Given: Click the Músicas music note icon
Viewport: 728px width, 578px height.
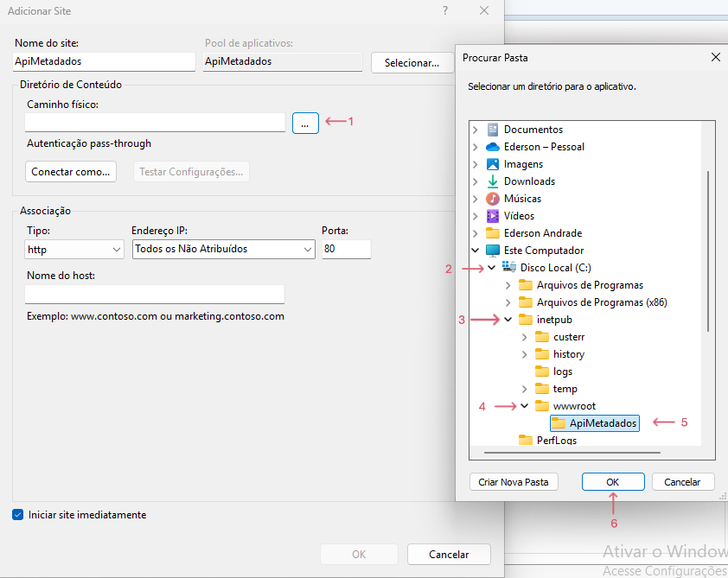Looking at the screenshot, I should click(493, 199).
